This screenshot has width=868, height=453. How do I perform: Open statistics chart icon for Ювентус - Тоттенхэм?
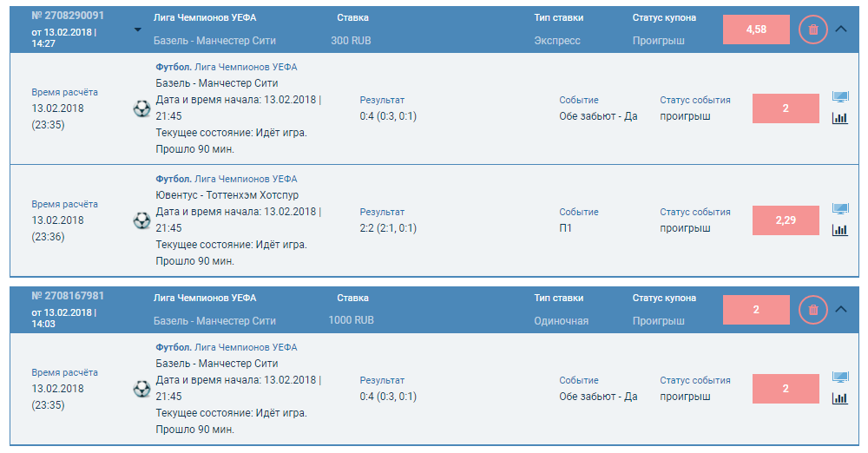[839, 230]
